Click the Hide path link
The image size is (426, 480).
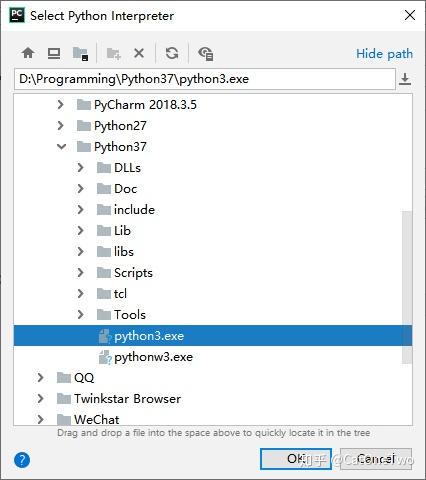[384, 54]
